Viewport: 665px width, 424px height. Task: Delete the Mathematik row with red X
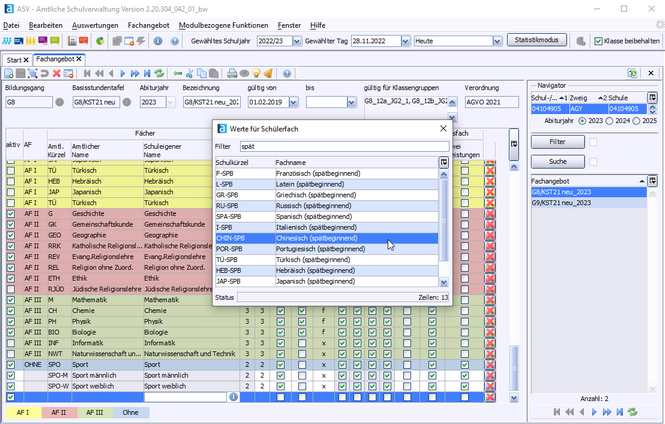pos(490,299)
